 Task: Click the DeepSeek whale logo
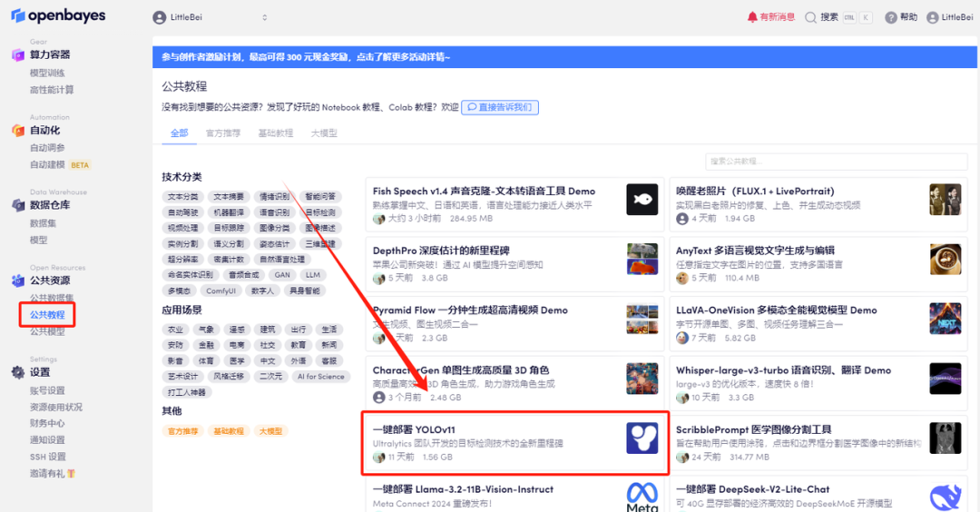tap(945, 497)
